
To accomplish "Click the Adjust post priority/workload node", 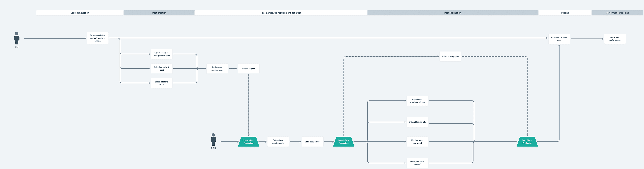I will [418, 101].
